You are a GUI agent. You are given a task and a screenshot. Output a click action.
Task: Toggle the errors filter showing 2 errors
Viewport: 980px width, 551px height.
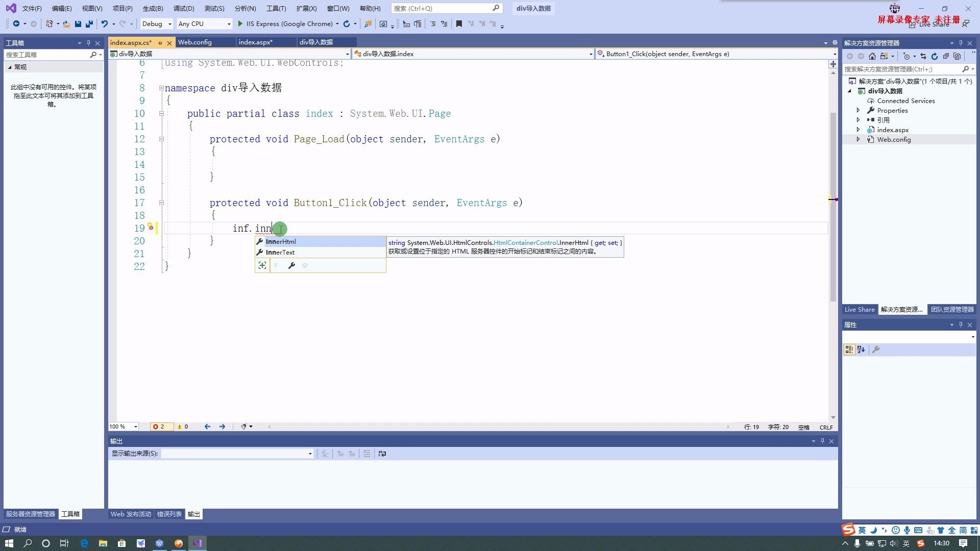click(159, 427)
